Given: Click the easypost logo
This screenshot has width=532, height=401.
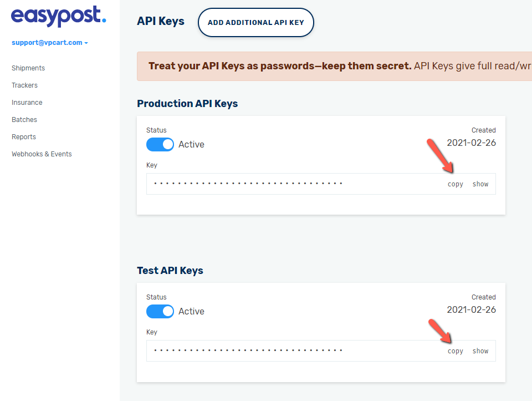Looking at the screenshot, I should coord(58,16).
